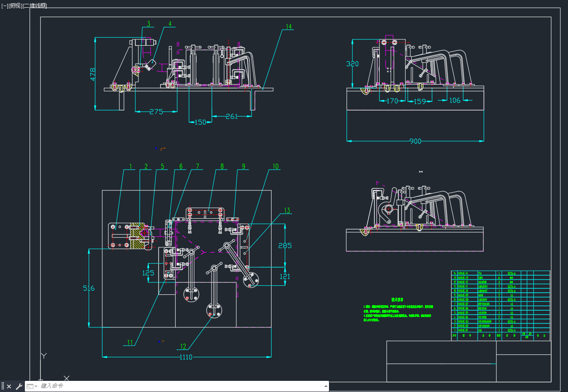Viewport: 568px width, 392px height.
Task: Expand command history with up arrow
Action: pyautogui.click(x=326, y=386)
